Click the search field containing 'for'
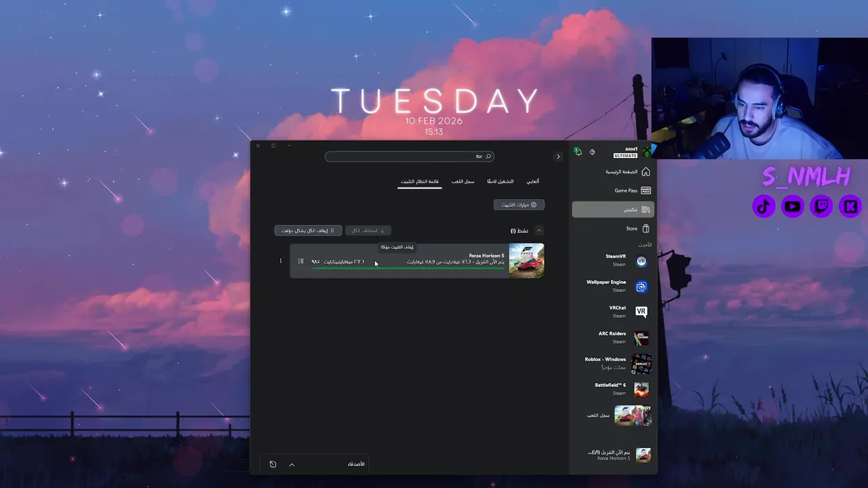This screenshot has width=868, height=488. tap(410, 157)
